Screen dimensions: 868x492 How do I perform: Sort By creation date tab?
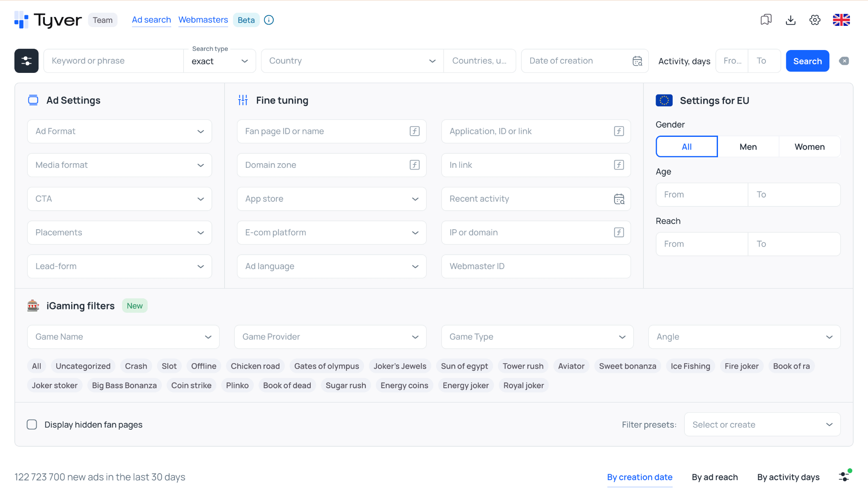640,477
